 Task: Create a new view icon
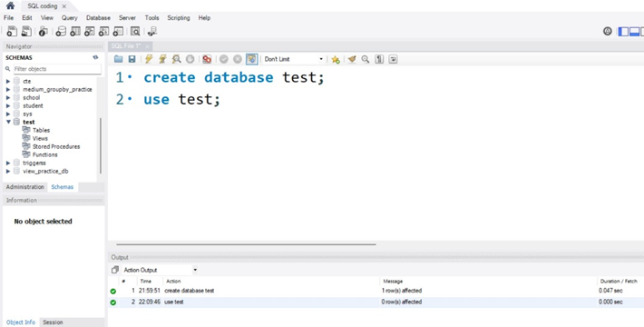coord(90,31)
